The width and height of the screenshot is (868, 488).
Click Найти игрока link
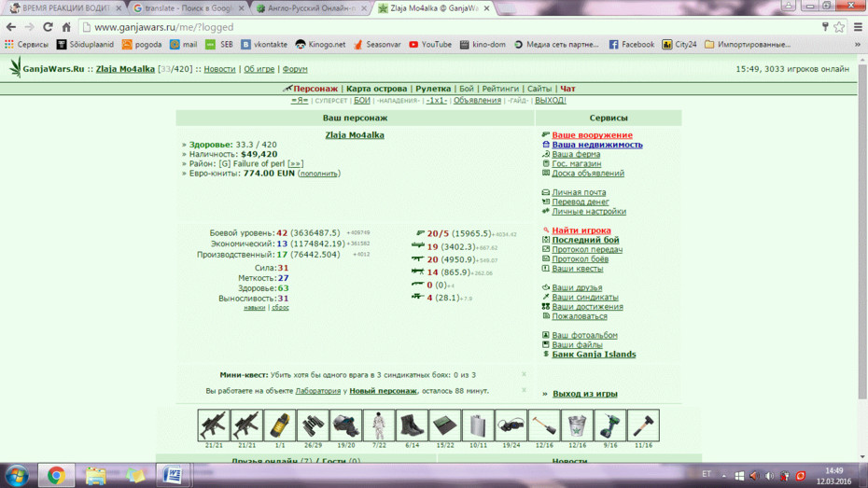click(581, 230)
